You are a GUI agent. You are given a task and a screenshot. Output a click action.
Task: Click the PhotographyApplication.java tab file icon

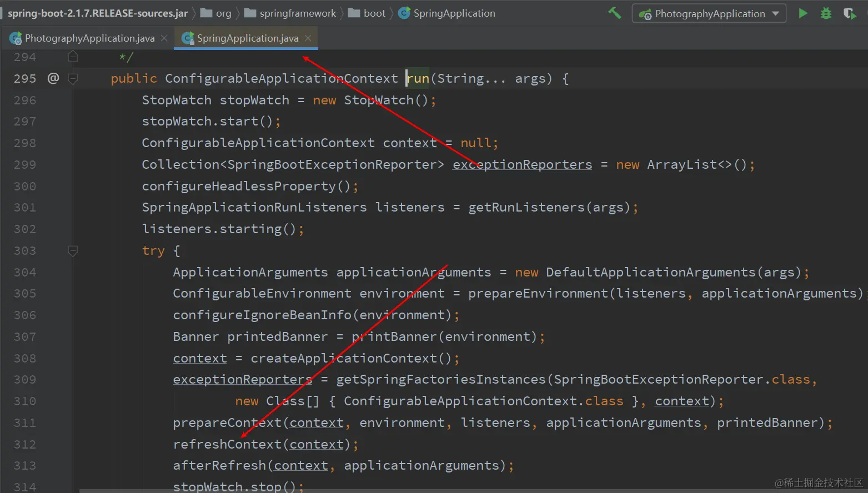[x=16, y=38]
